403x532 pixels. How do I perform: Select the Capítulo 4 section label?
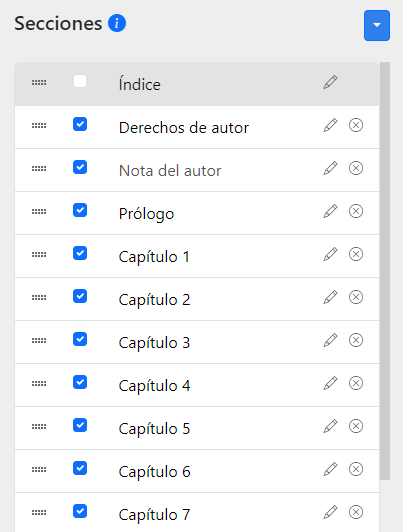(x=154, y=386)
